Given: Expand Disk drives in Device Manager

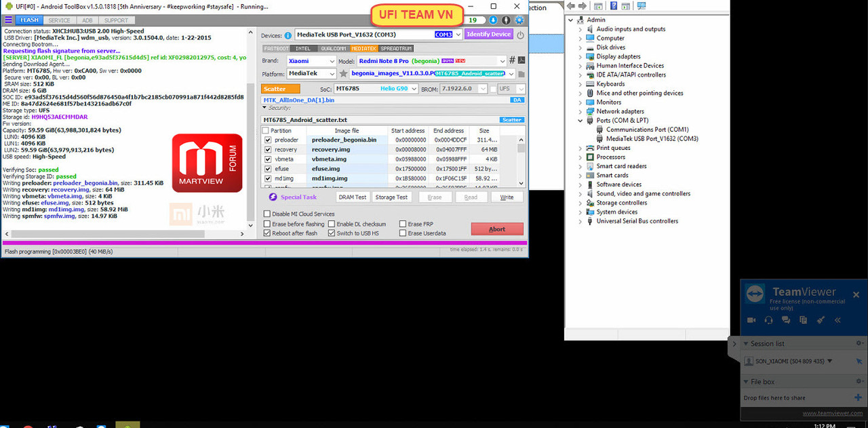Looking at the screenshot, I should pos(580,47).
